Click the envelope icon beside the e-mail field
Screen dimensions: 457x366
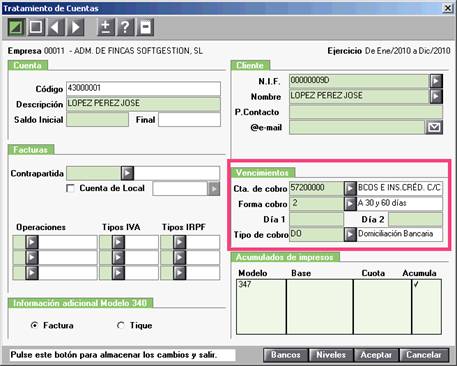[434, 127]
